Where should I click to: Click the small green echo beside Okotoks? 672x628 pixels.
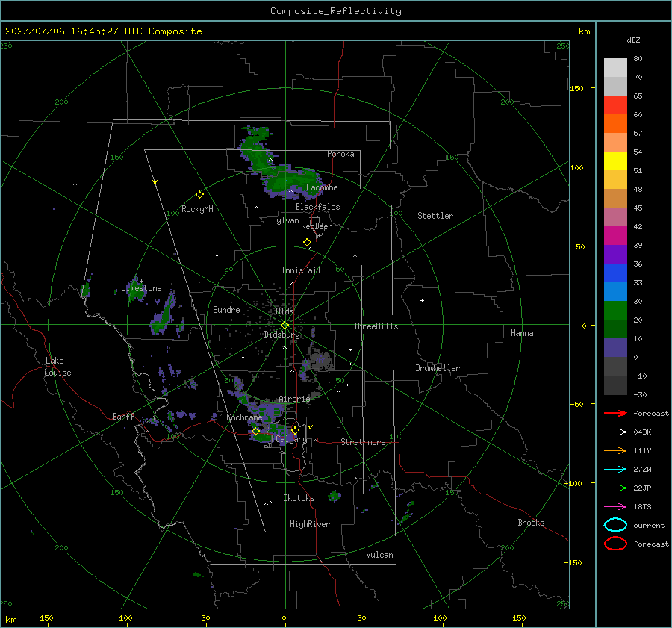pos(335,496)
